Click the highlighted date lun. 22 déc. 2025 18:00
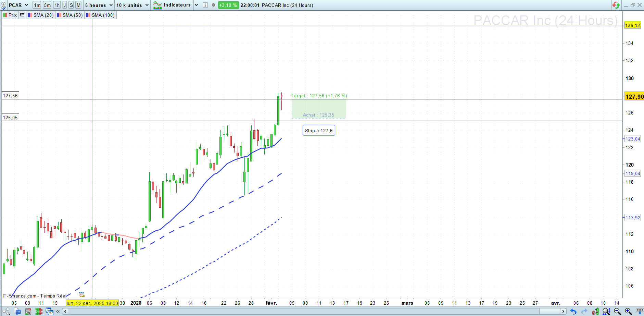644x316 pixels. (x=92, y=303)
